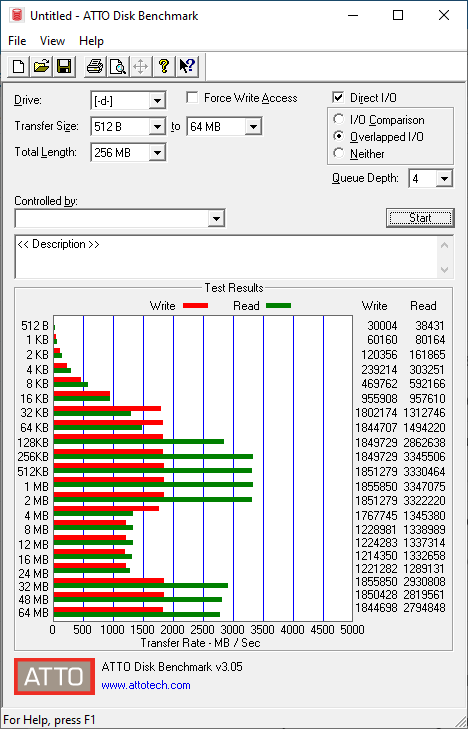468x729 pixels.
Task: Open the File menu
Action: (x=17, y=41)
